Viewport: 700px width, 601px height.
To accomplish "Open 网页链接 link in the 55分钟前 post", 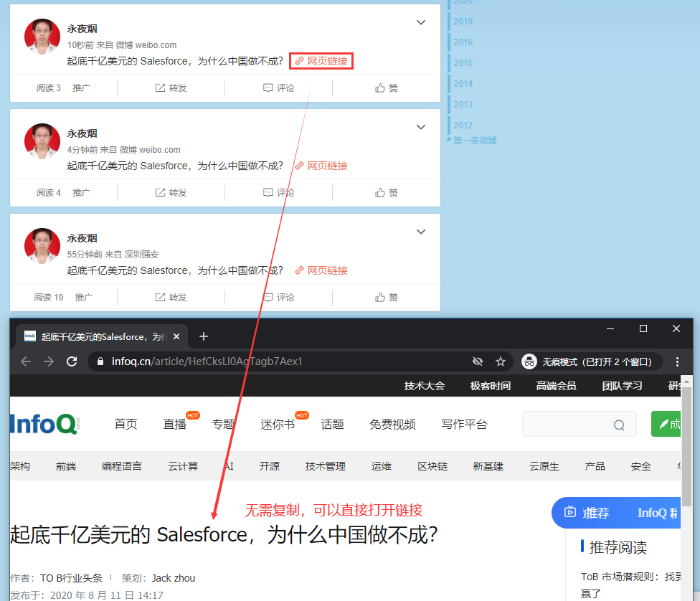I will [321, 270].
